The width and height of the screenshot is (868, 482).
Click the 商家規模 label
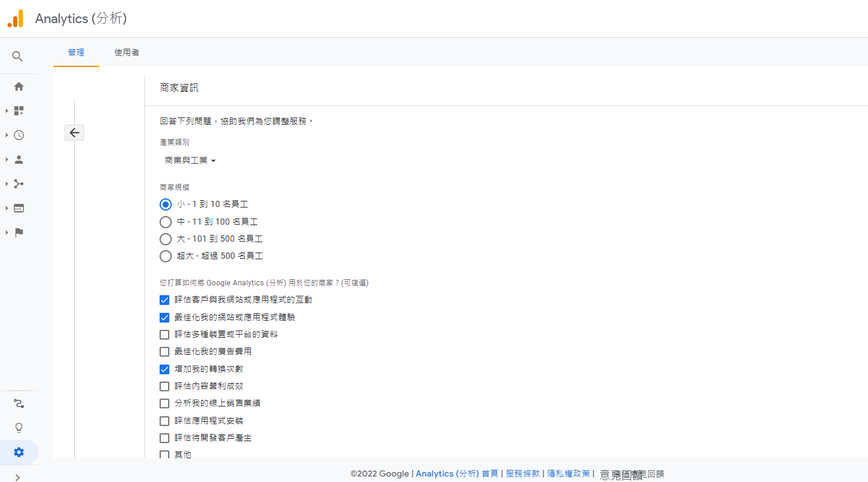click(175, 187)
